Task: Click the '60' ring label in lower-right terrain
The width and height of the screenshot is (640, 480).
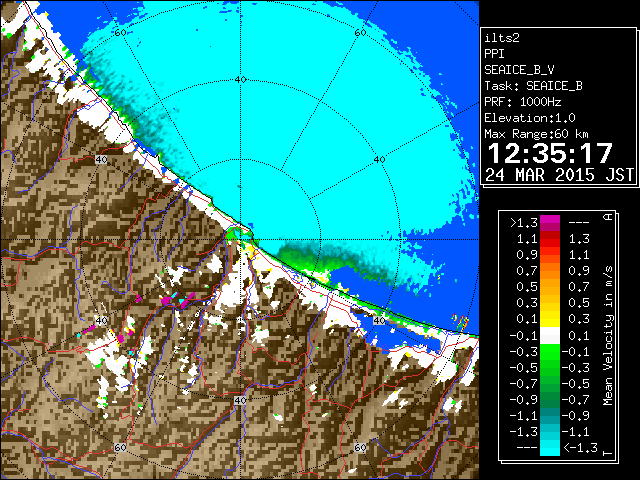Action: [x=360, y=447]
